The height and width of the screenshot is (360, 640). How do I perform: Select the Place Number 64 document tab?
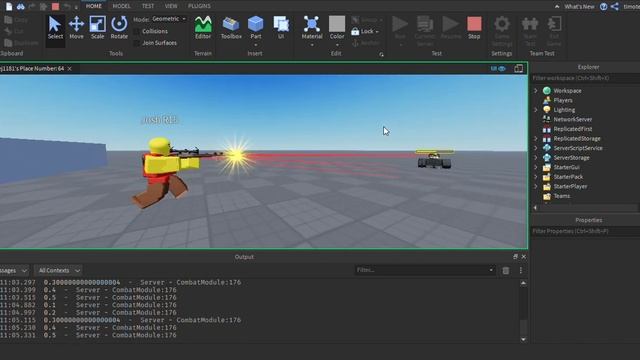[x=32, y=69]
